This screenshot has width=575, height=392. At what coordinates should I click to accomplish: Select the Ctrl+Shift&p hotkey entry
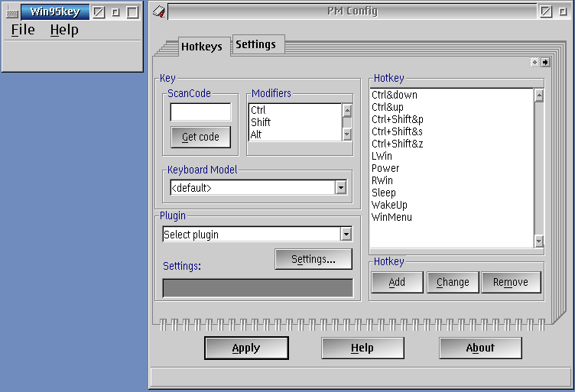[452, 119]
